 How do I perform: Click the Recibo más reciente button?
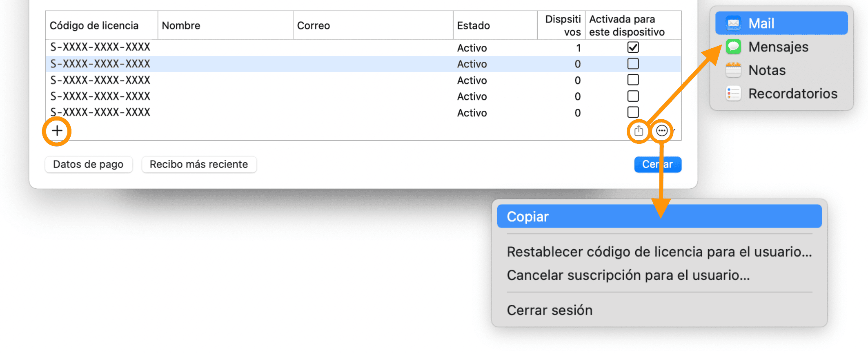[199, 164]
